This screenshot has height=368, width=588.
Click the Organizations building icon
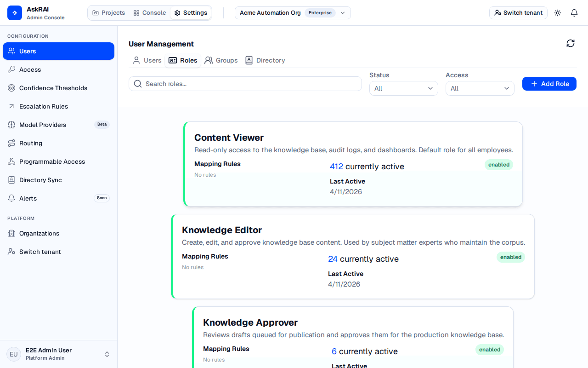point(11,233)
